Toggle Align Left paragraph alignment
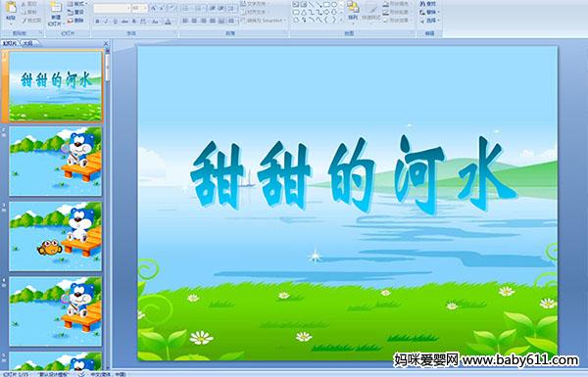The height and width of the screenshot is (377, 588). 185,21
